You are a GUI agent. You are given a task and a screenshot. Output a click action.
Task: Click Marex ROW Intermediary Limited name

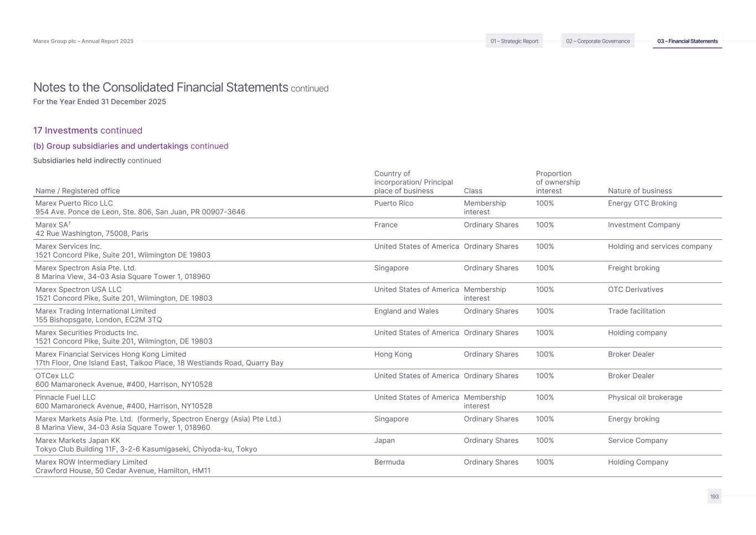pyautogui.click(x=91, y=462)
